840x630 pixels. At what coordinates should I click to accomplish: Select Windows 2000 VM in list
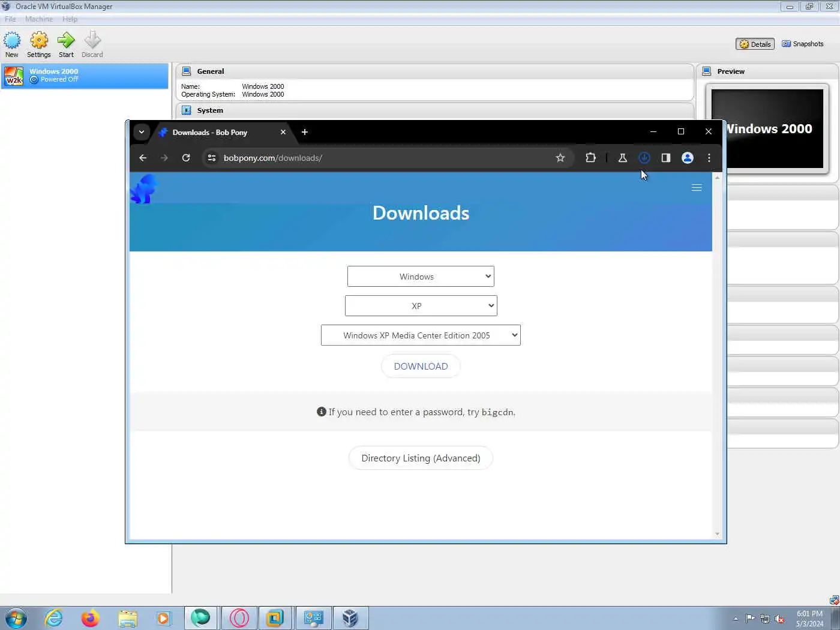[85, 76]
